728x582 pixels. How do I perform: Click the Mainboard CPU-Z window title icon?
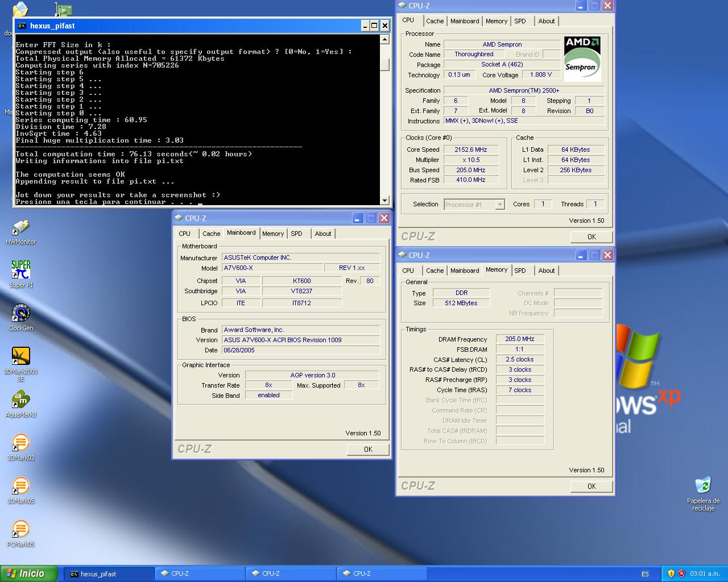coord(179,218)
